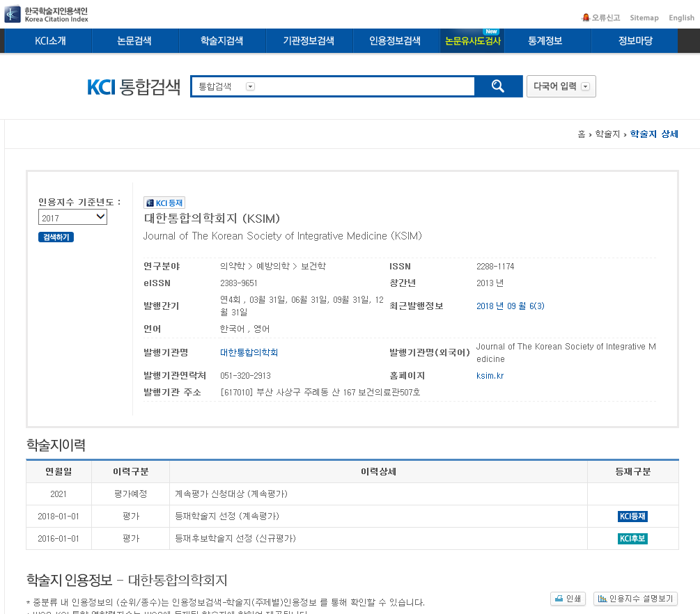The image size is (700, 614).
Task: Switch site language via English link
Action: click(681, 17)
